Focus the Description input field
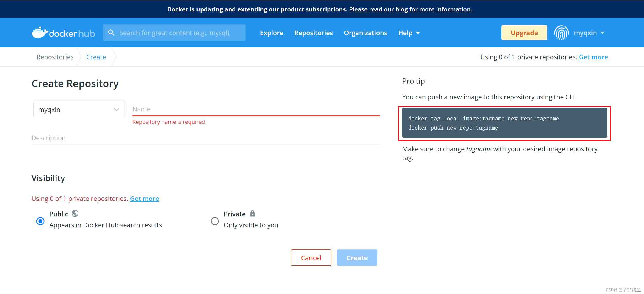Image resolution: width=644 pixels, height=294 pixels. tap(205, 138)
